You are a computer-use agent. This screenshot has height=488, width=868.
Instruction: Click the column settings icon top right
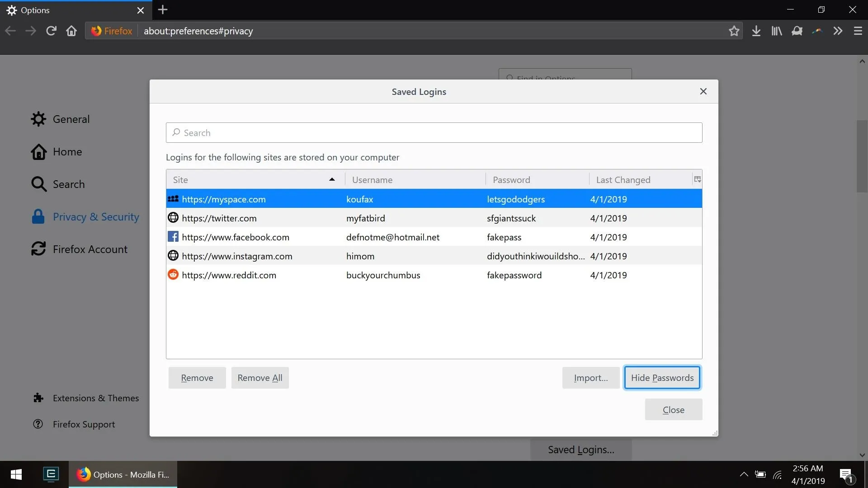coord(697,179)
